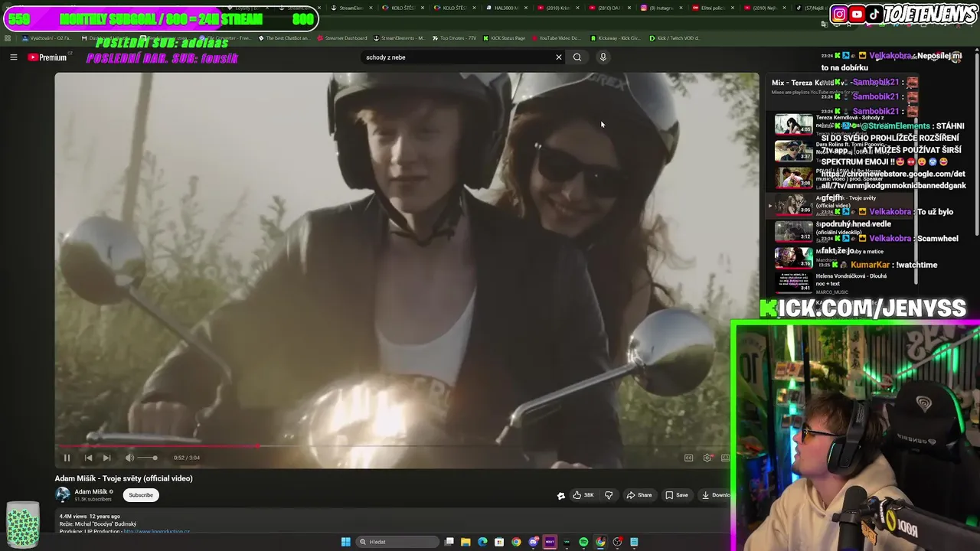Click the taskbar search box 'Hledat'
Screen dimensions: 980x551
click(x=397, y=542)
